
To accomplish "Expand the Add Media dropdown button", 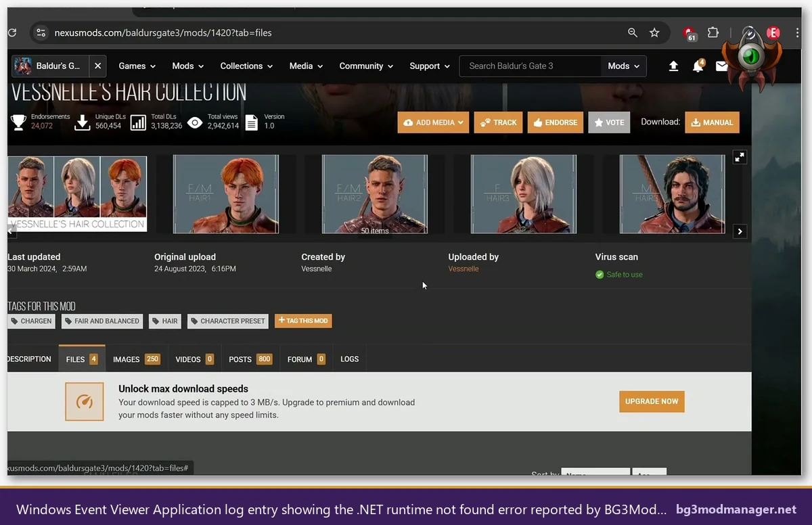I will point(433,122).
